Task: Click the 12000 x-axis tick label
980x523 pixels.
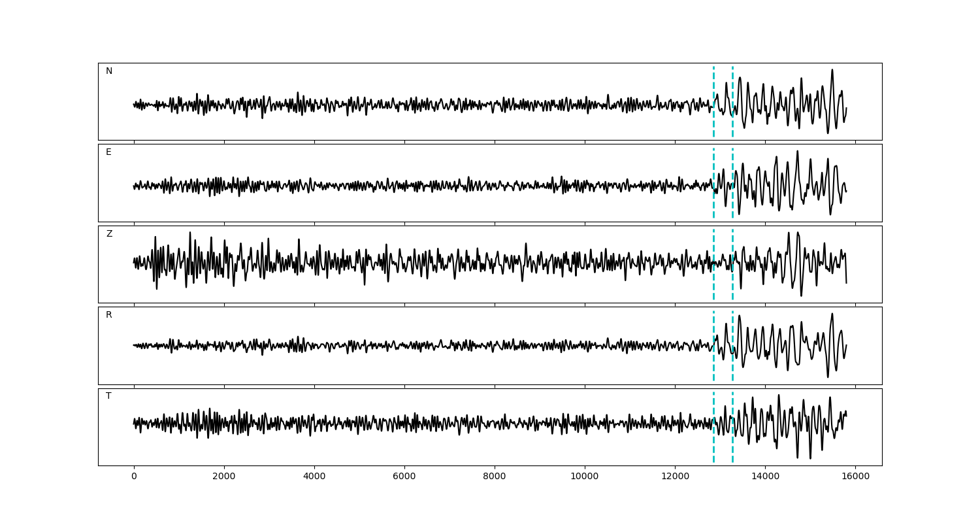Action: point(674,477)
